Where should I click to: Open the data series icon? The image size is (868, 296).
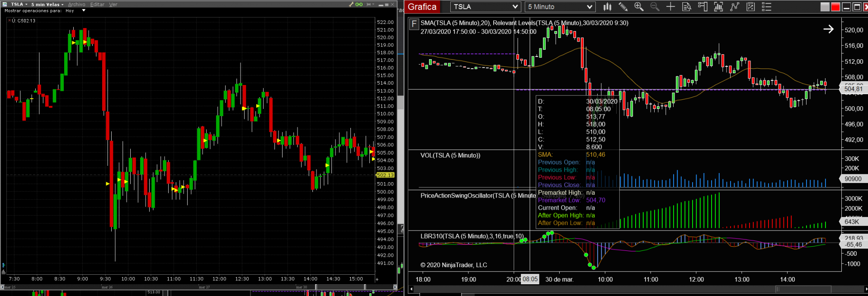click(718, 7)
